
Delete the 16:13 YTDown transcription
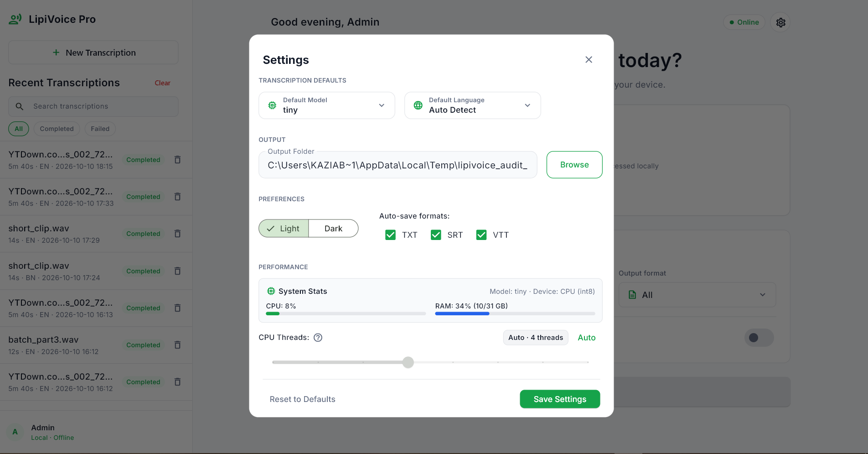pos(178,308)
